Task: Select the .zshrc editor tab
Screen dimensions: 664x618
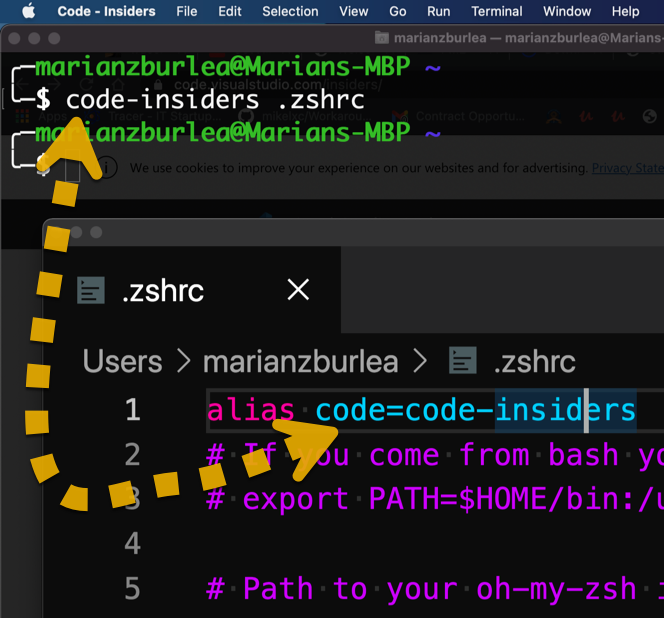Action: pos(193,290)
